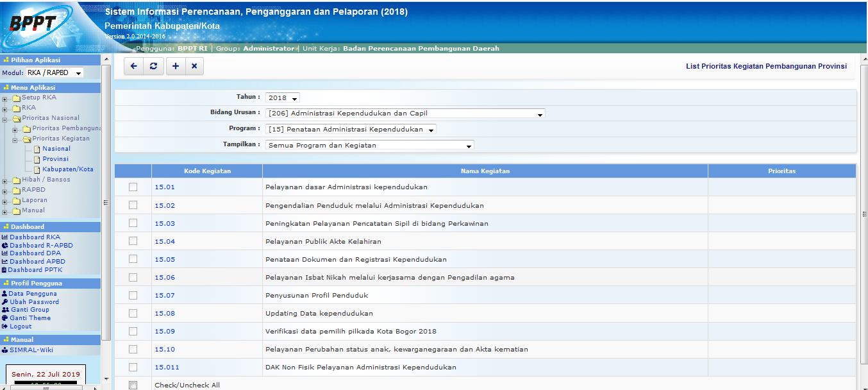The width and height of the screenshot is (868, 390).
Task: Click the 15.04 kode kegiatan link
Action: click(x=165, y=242)
